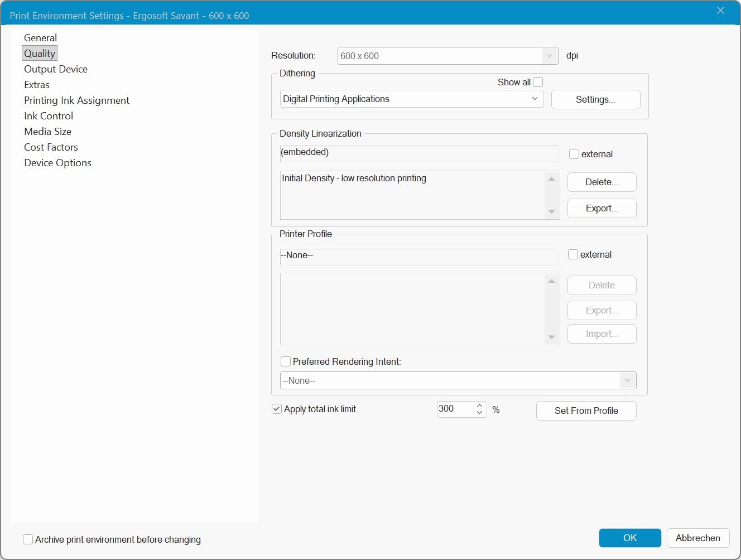Uncheck Apply total ink limit

click(x=277, y=409)
